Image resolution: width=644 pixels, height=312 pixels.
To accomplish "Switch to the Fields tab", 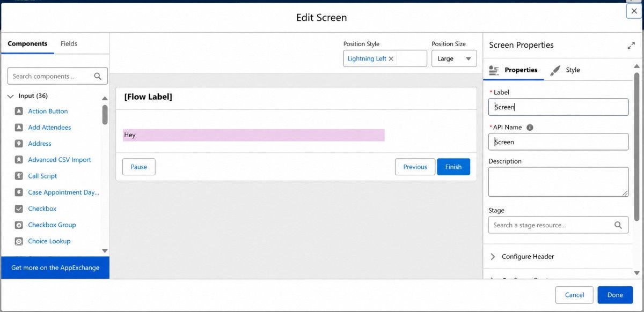I will click(x=69, y=43).
